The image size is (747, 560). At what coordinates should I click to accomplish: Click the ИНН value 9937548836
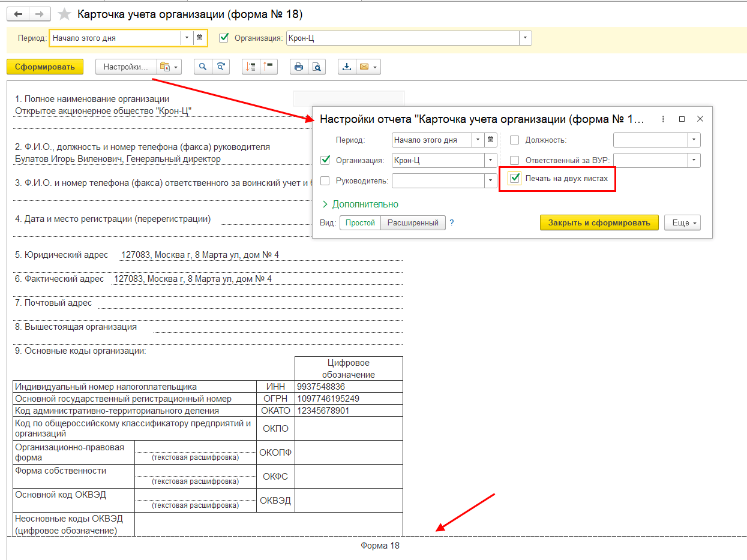tap(321, 387)
